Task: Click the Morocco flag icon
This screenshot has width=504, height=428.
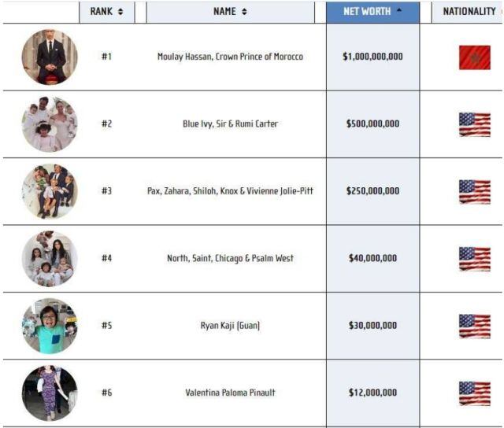Action: 474,57
